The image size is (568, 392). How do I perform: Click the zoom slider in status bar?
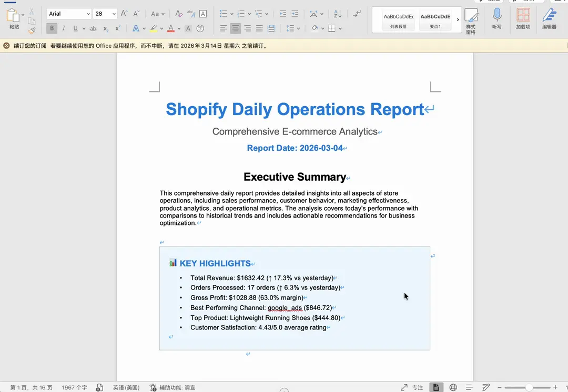[529, 387]
